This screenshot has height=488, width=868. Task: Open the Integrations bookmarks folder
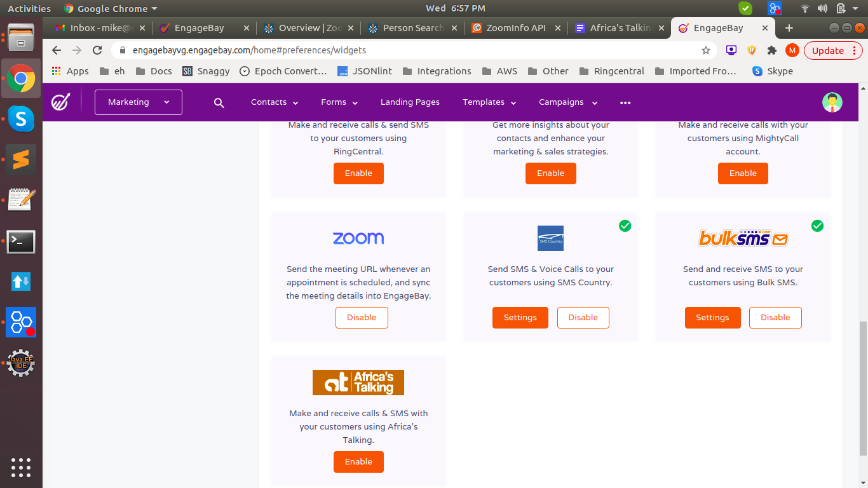(437, 71)
